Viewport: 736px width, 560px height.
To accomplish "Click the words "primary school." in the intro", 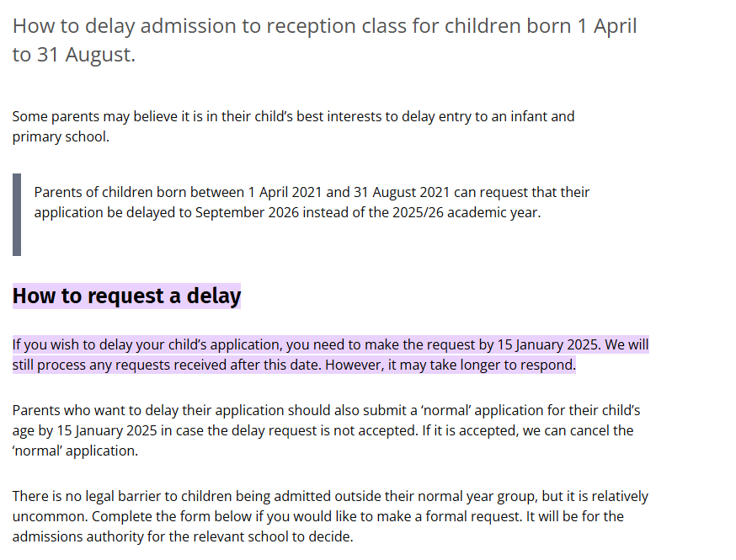I will (x=61, y=137).
